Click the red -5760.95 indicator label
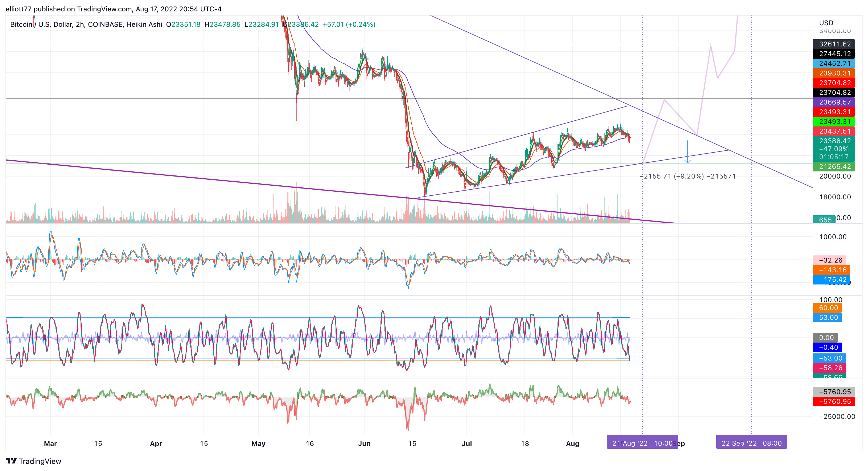Viewport: 868px width, 471px height. pyautogui.click(x=834, y=402)
